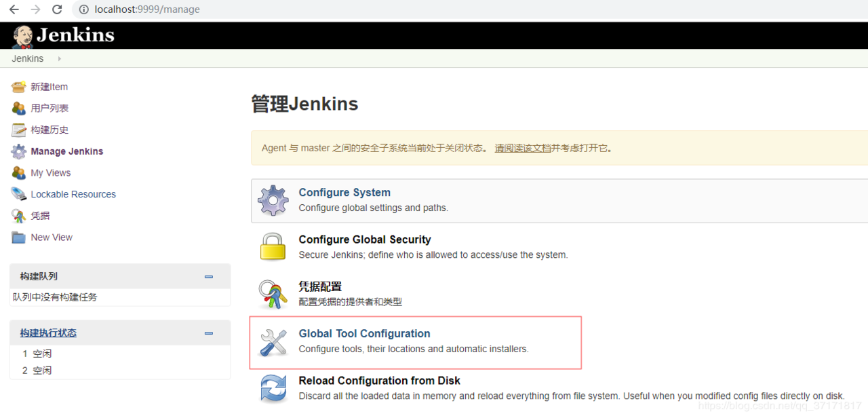868x418 pixels.
Task: Open the Lockable Resources link
Action: [x=73, y=194]
